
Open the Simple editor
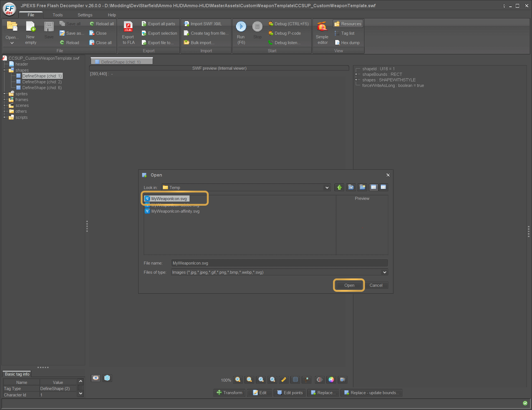[322, 33]
